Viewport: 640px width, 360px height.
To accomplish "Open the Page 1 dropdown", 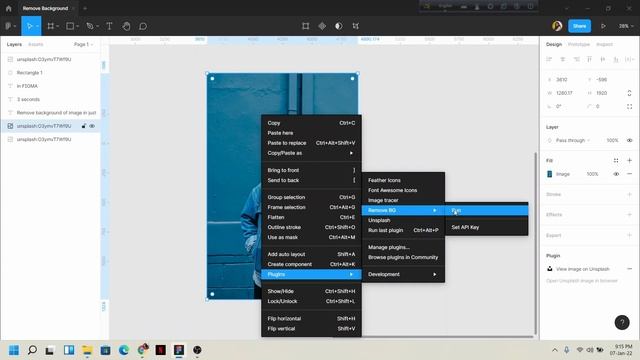I will tap(83, 44).
